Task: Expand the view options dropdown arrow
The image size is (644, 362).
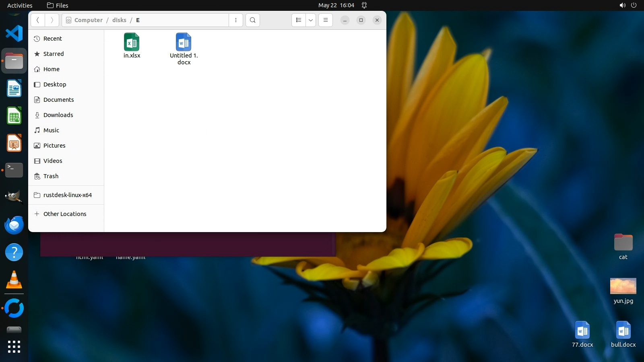Action: tap(311, 20)
